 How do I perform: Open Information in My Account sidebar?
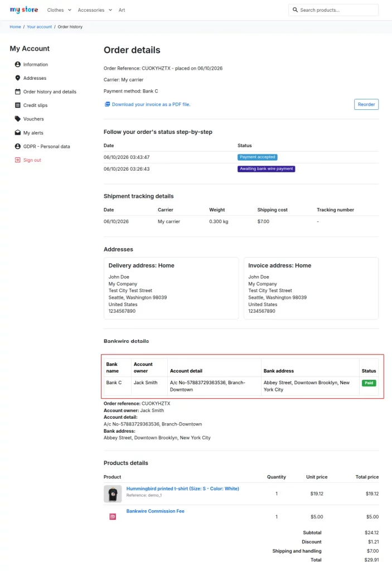pyautogui.click(x=35, y=65)
